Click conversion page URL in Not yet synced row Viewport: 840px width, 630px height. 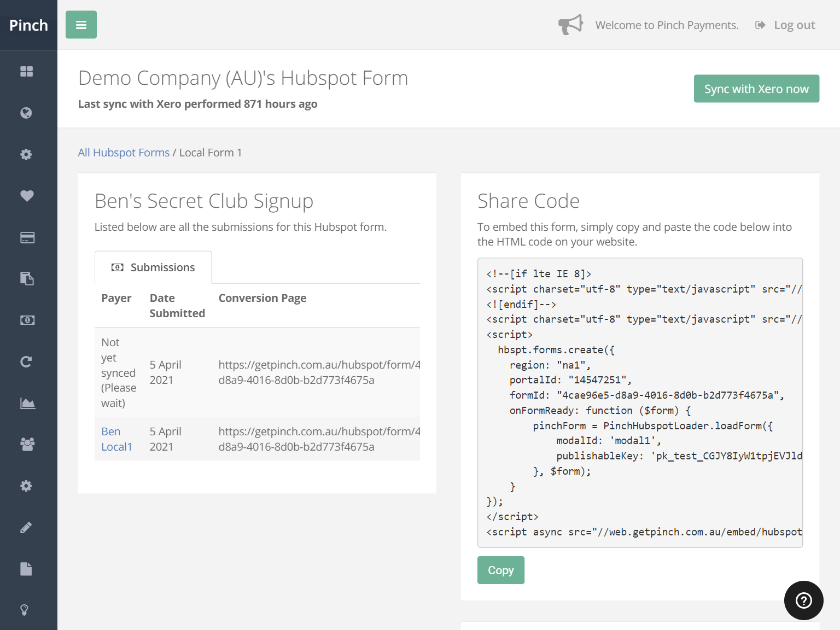(x=319, y=372)
